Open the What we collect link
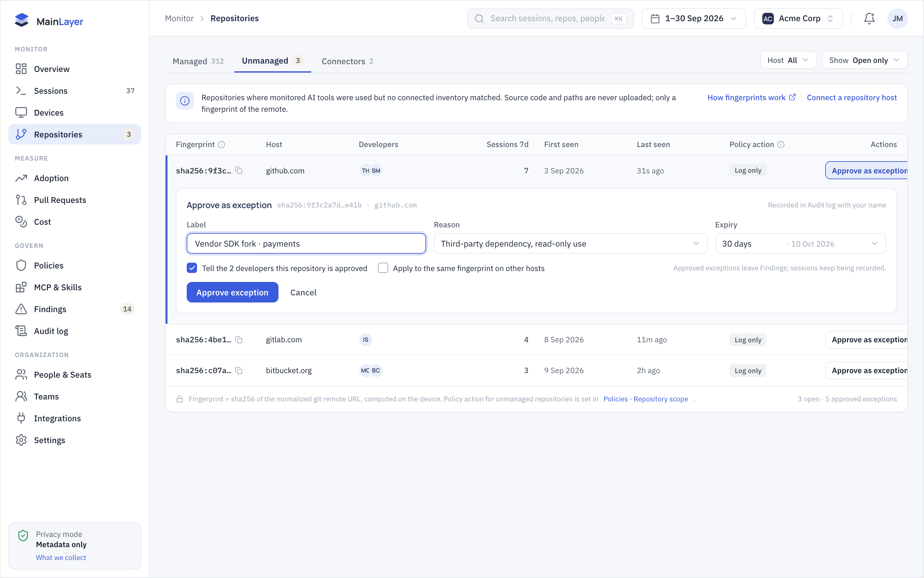The height and width of the screenshot is (578, 924). (x=61, y=557)
